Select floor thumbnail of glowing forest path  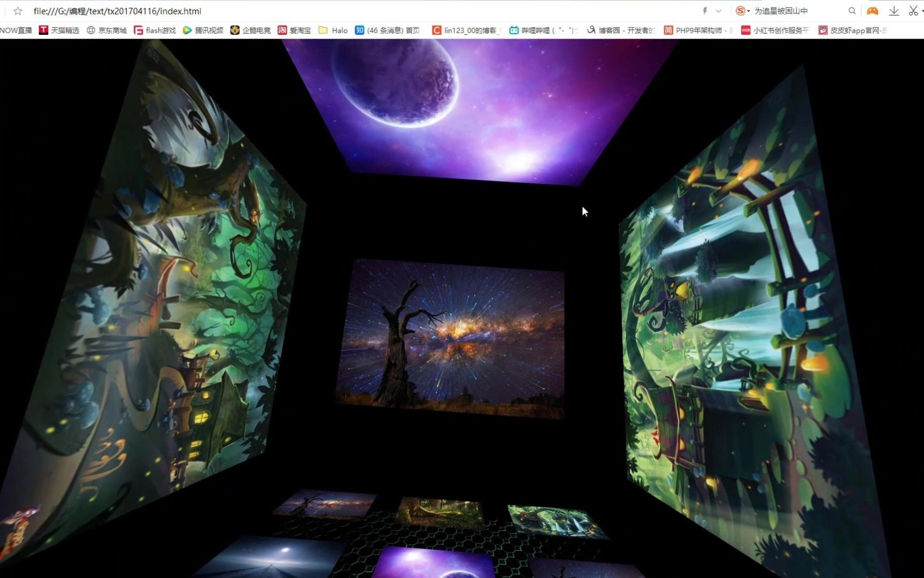[x=440, y=512]
